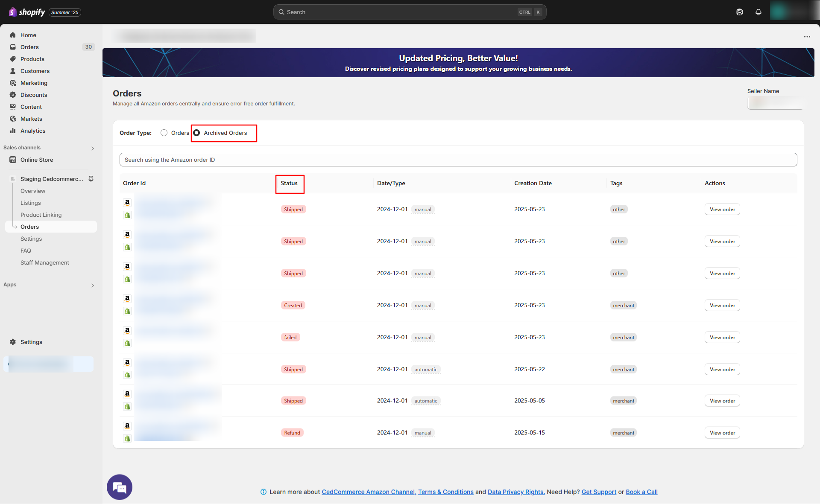Click the Created status badge
Image resolution: width=820 pixels, height=504 pixels.
[293, 305]
